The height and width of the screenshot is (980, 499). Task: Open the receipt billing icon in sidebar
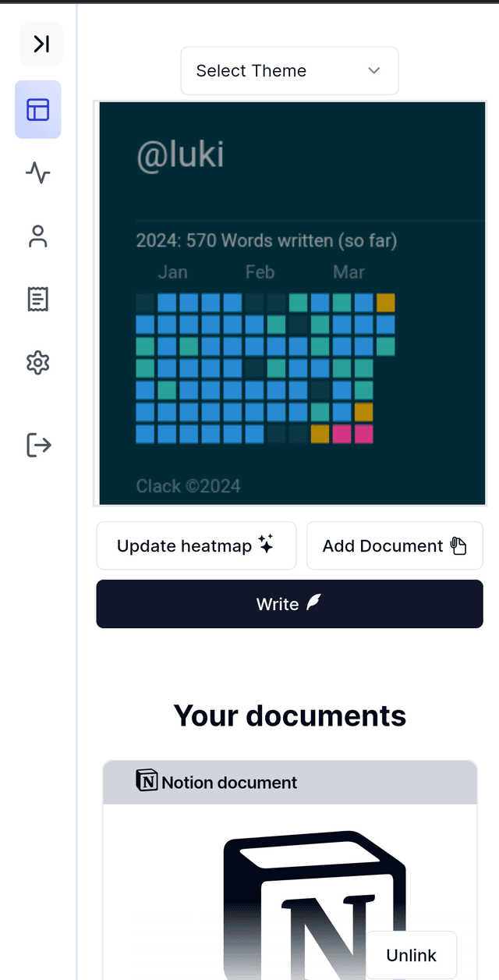[x=38, y=299]
